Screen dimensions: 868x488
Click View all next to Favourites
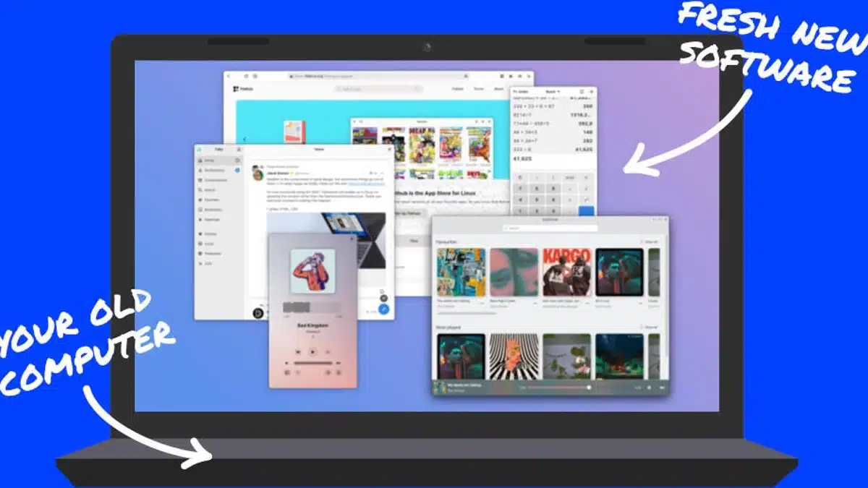tap(650, 241)
